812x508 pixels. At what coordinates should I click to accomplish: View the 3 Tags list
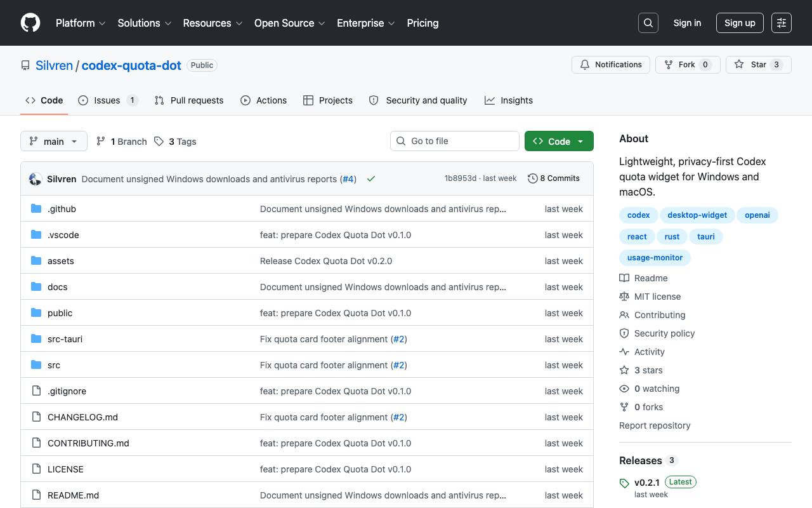[x=175, y=142]
